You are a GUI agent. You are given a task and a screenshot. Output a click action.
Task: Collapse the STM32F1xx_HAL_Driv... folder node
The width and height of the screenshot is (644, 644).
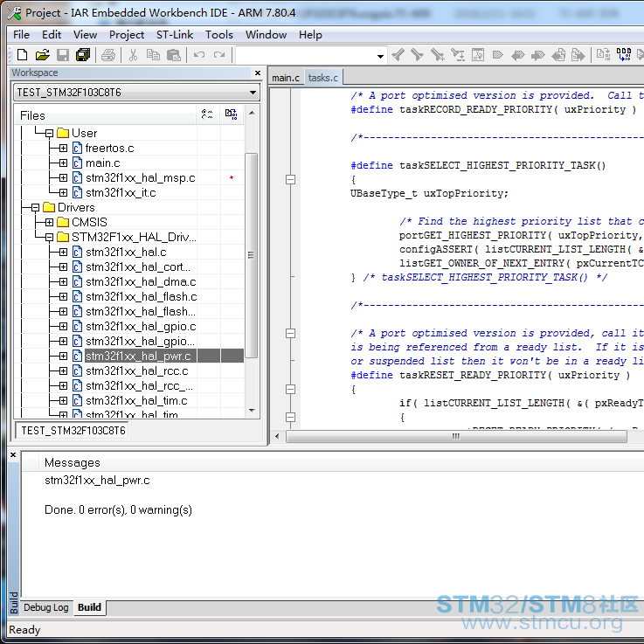[49, 237]
